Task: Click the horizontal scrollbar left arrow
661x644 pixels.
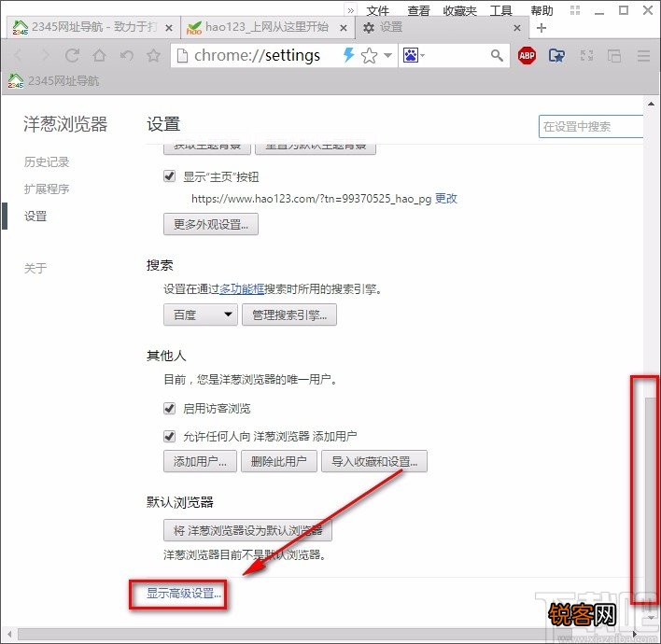Action: pos(8,634)
